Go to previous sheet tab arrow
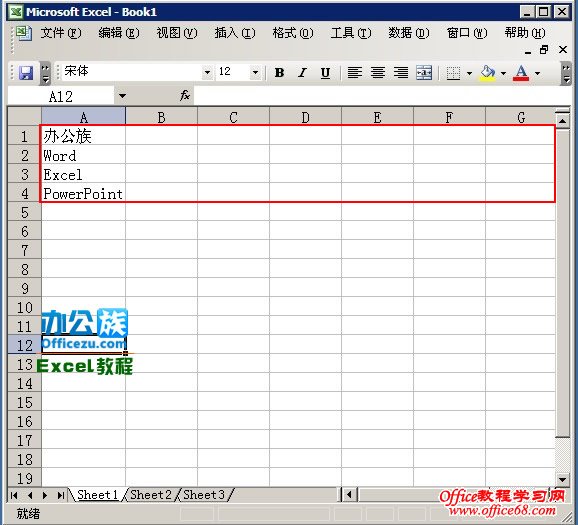The height and width of the screenshot is (525, 578). pyautogui.click(x=30, y=495)
